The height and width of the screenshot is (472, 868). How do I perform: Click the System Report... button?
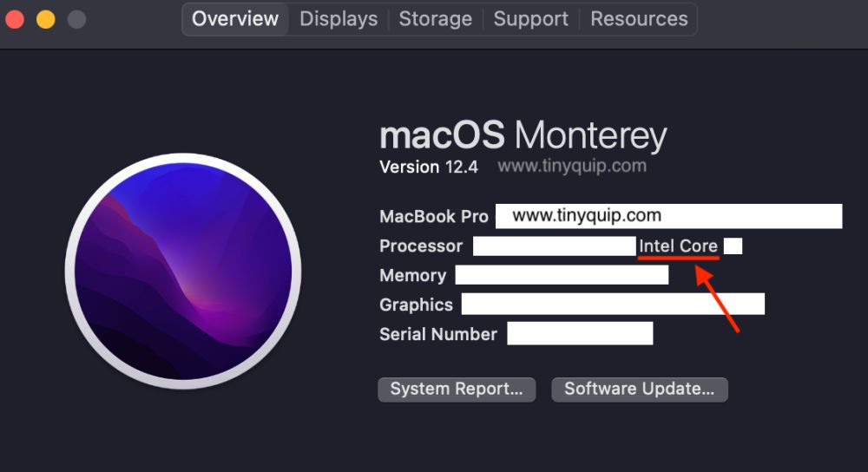pyautogui.click(x=457, y=390)
